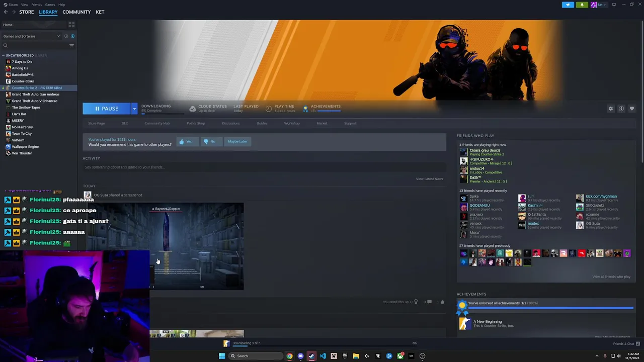The width and height of the screenshot is (644, 362).
Task: Open the Friends menu
Action: coord(37,5)
